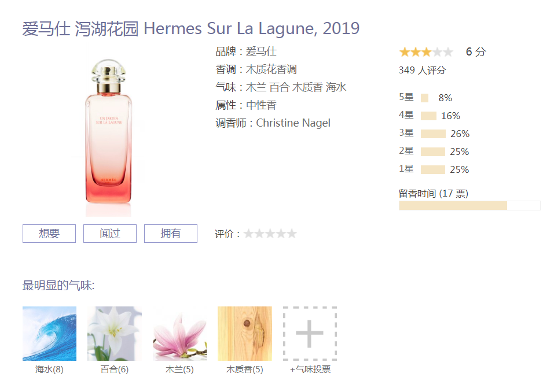Screen dimensions: 543x392
Task: Select the lily 百合 scent image
Action: pos(115,333)
